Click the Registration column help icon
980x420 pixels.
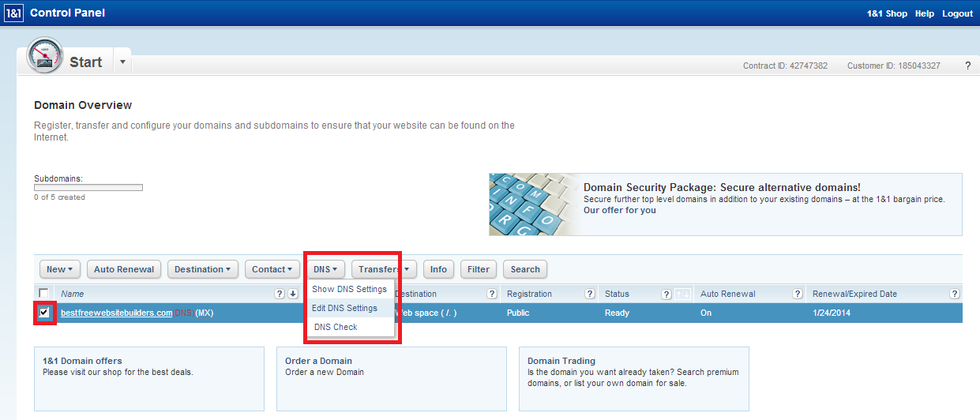pyautogui.click(x=589, y=294)
